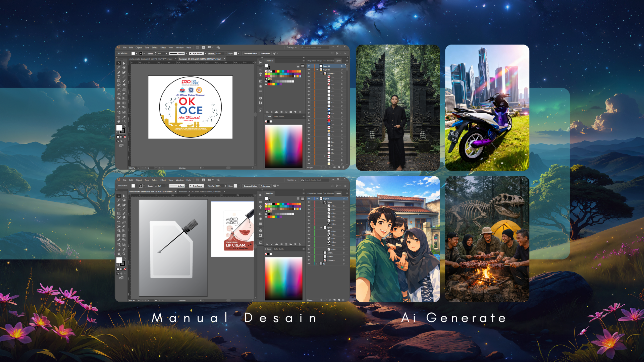Collapse Layer 10 in the OK OCE layers panel
644x362 pixels.
point(317,70)
